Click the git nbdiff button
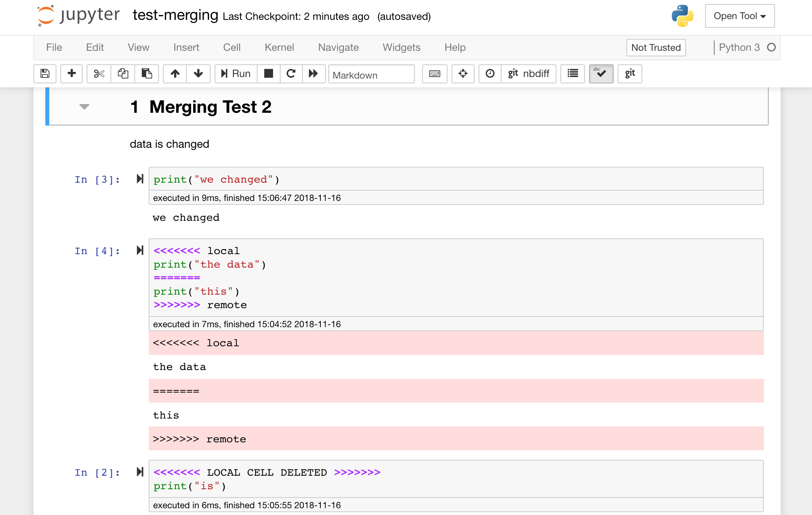This screenshot has width=812, height=515. click(528, 73)
